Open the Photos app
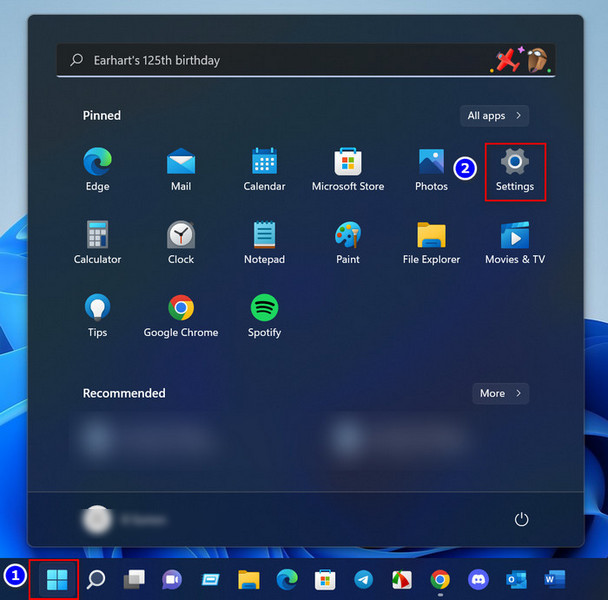The height and width of the screenshot is (600, 608). tap(431, 169)
